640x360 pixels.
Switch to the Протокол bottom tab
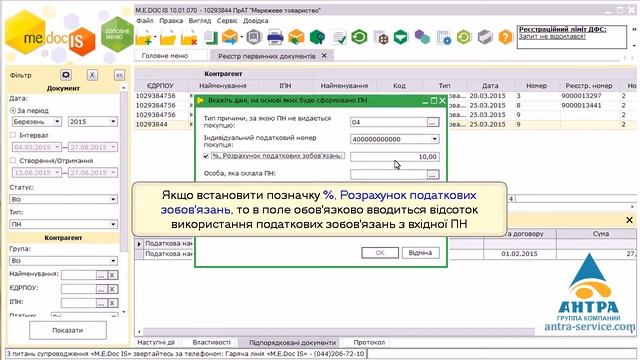[369, 342]
